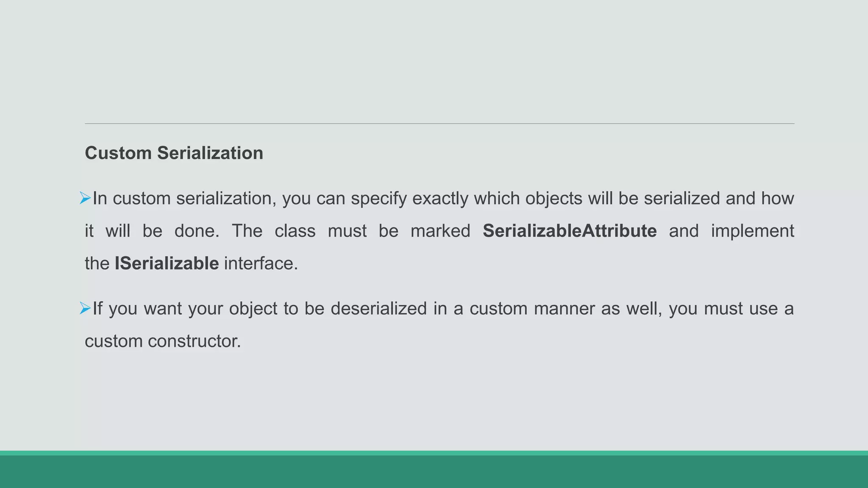Click the "Custom Serialization" heading

[x=174, y=153]
